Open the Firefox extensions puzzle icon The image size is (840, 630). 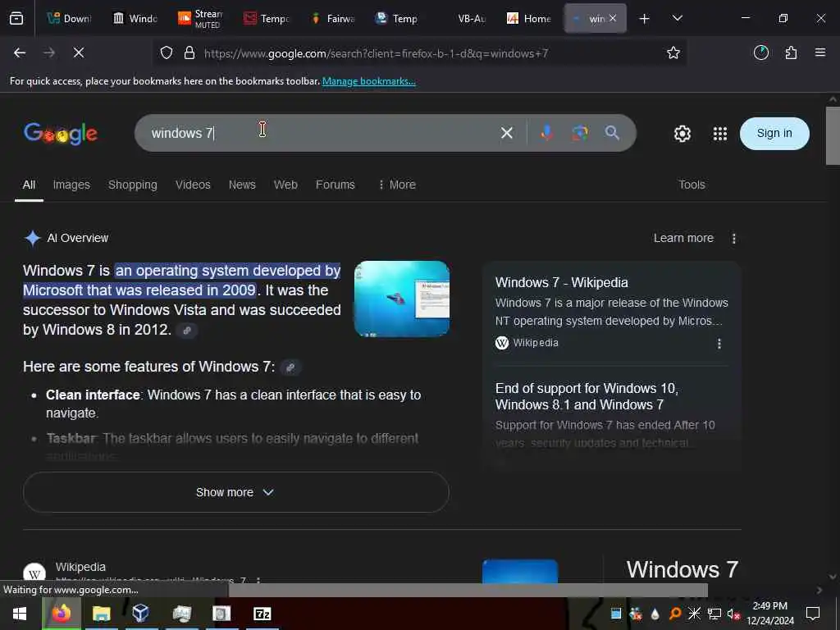[792, 52]
